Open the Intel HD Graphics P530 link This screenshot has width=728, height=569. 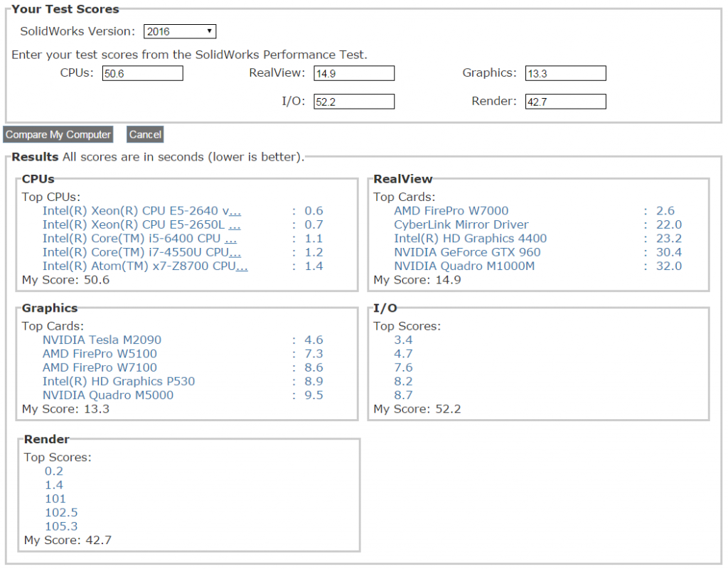119,381
